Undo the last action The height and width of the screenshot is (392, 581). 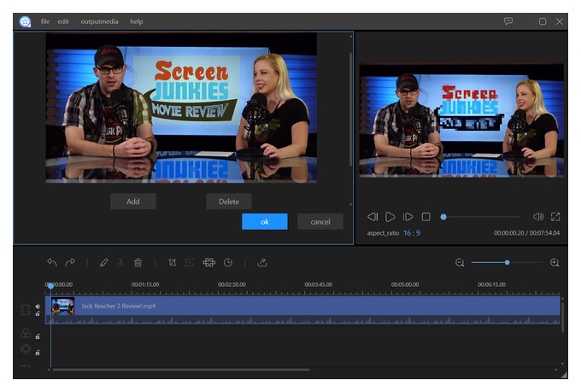(x=52, y=263)
